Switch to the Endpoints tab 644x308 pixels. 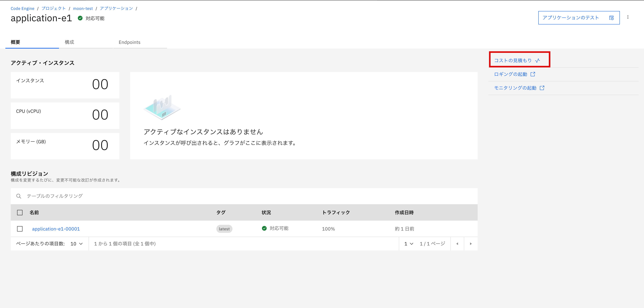pos(129,42)
